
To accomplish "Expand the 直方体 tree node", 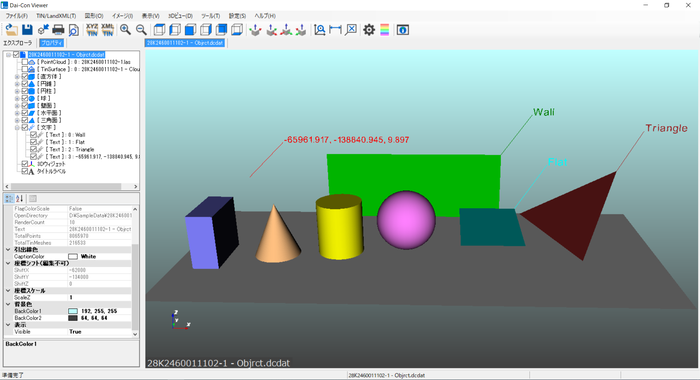I will (x=17, y=77).
